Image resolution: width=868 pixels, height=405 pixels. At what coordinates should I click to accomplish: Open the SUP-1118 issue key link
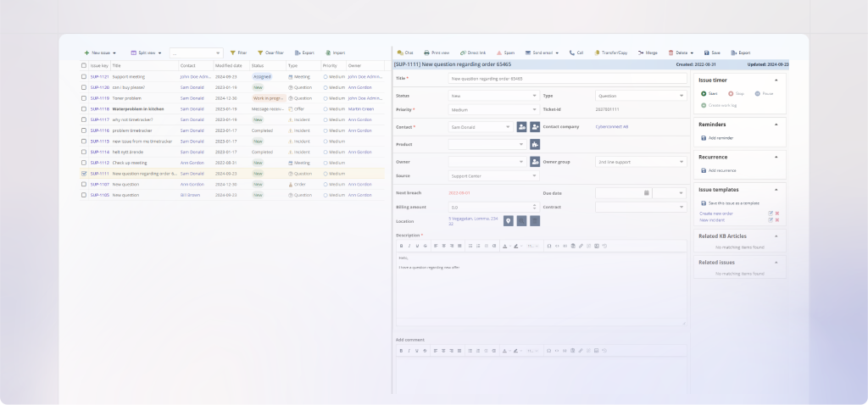pos(100,109)
